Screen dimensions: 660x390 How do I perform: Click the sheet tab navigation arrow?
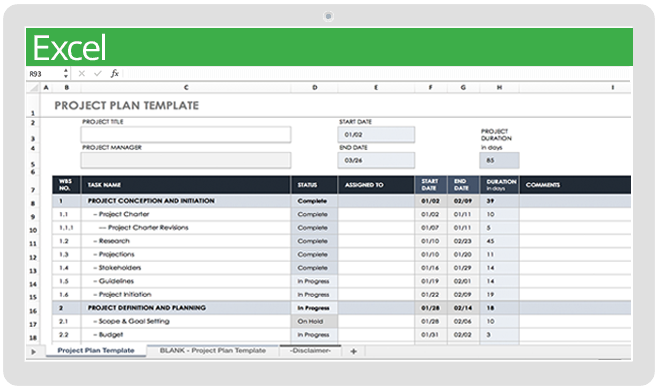pyautogui.click(x=34, y=351)
